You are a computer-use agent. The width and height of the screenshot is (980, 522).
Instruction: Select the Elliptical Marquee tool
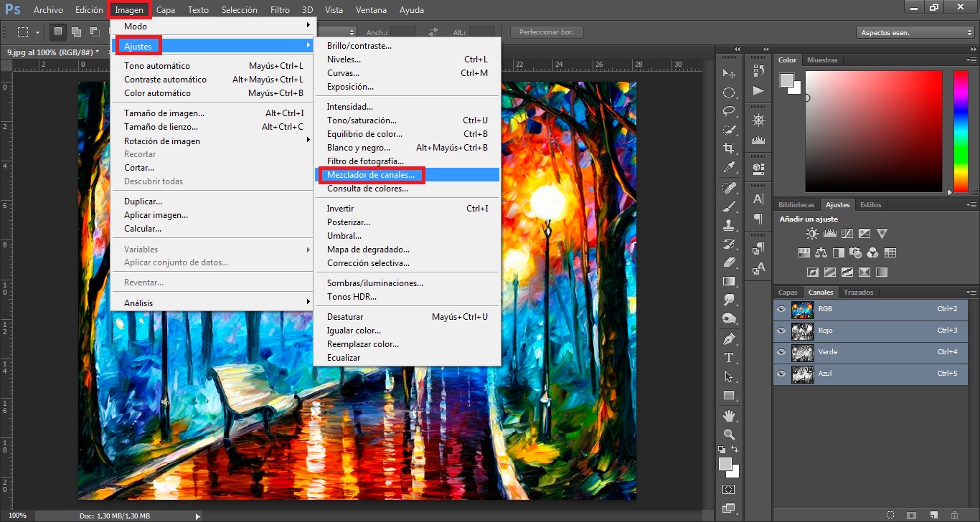click(x=729, y=92)
